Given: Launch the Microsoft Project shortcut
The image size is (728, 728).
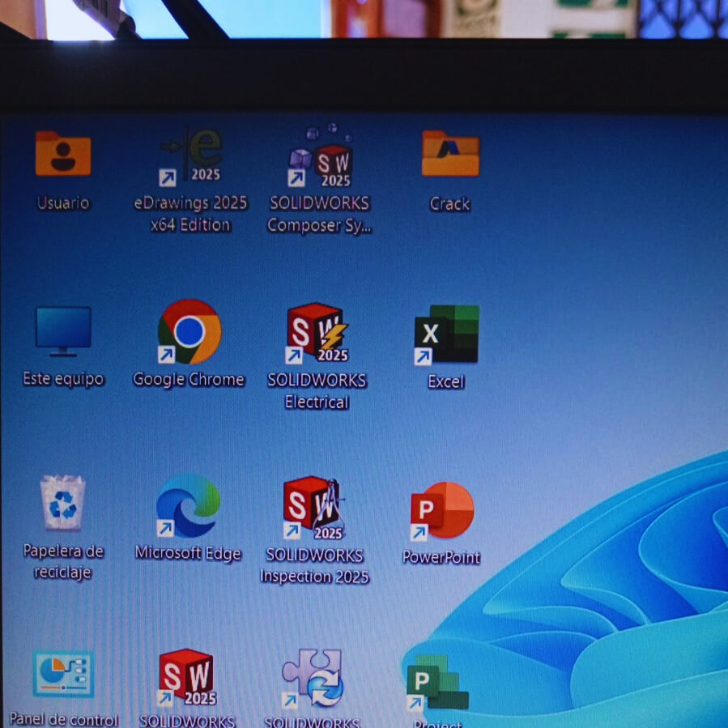Looking at the screenshot, I should pos(437,683).
